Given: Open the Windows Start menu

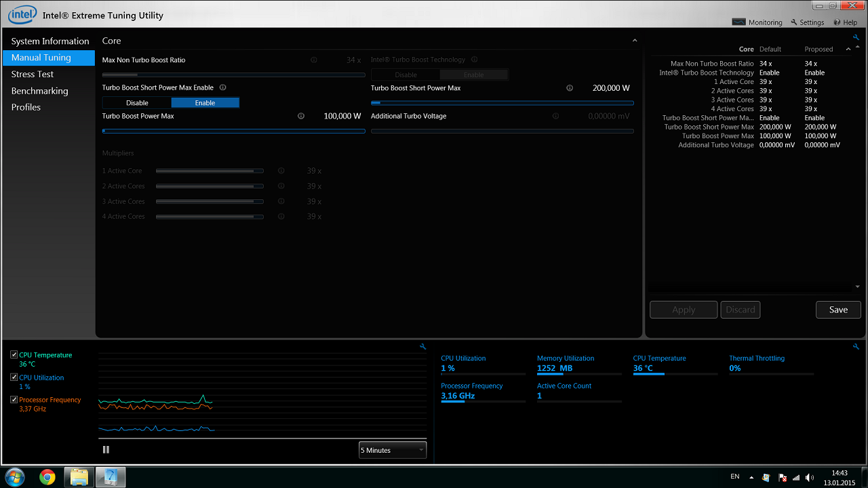Looking at the screenshot, I should coord(14,476).
